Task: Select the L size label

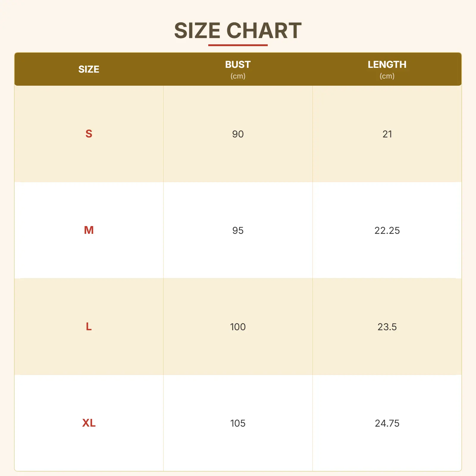Action: coord(89,327)
